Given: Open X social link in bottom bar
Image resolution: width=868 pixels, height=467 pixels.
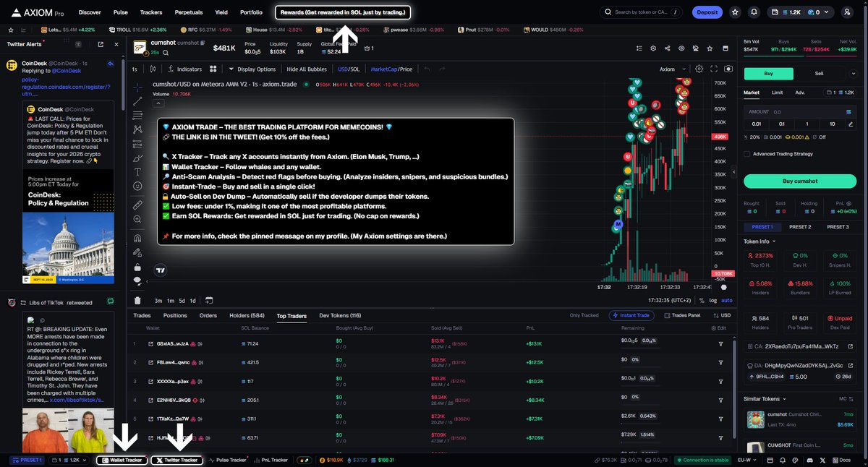Looking at the screenshot, I should coord(823,460).
